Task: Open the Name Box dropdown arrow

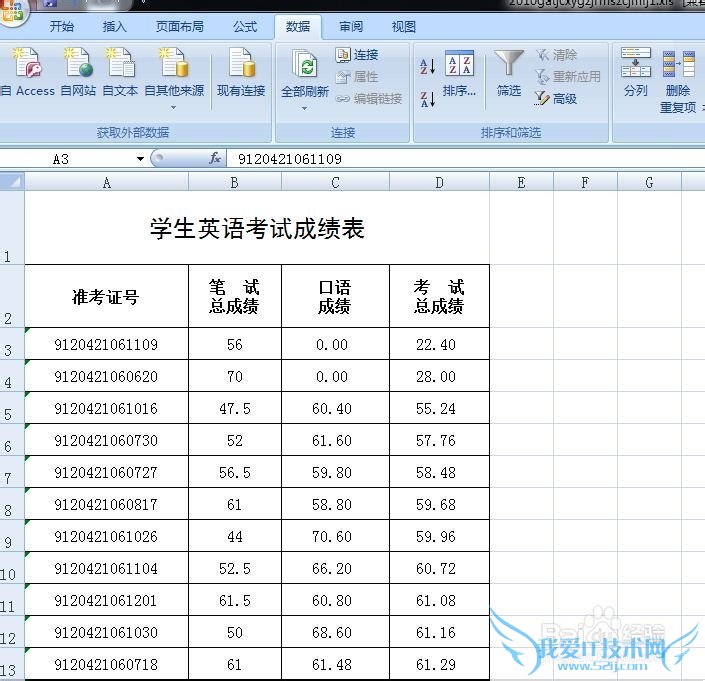Action: pos(155,158)
